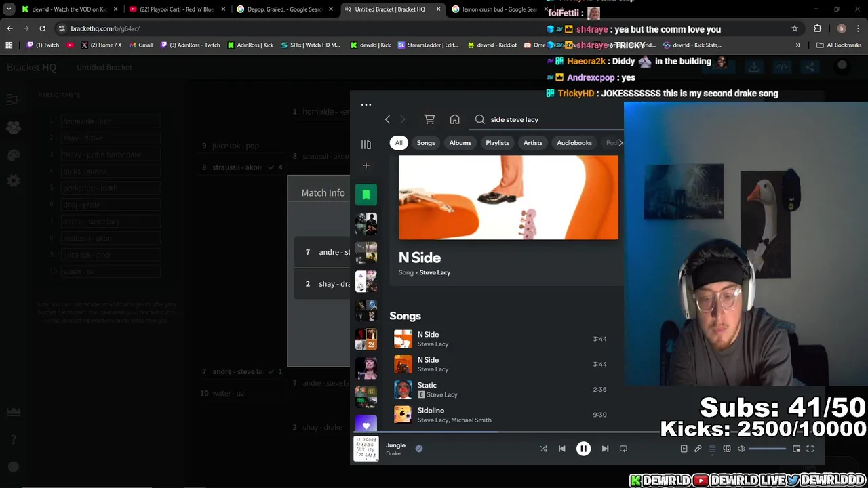
Task: Switch to the Playboi Carti YouTube tab
Action: coord(176,9)
